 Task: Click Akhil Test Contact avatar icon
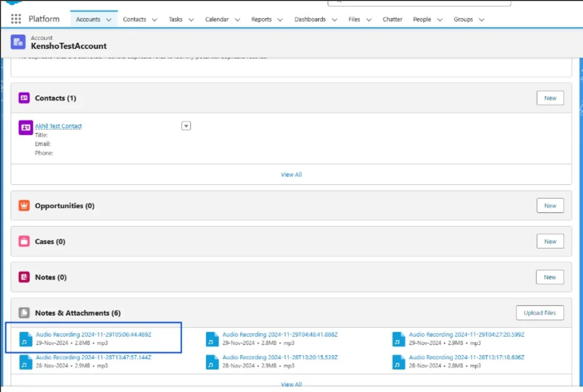pos(26,127)
